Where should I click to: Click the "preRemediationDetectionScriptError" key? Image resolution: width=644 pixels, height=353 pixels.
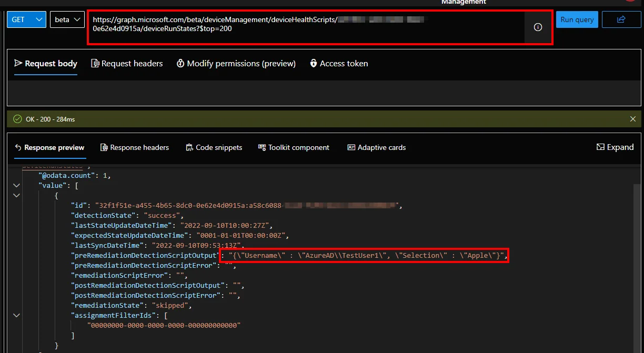click(143, 265)
